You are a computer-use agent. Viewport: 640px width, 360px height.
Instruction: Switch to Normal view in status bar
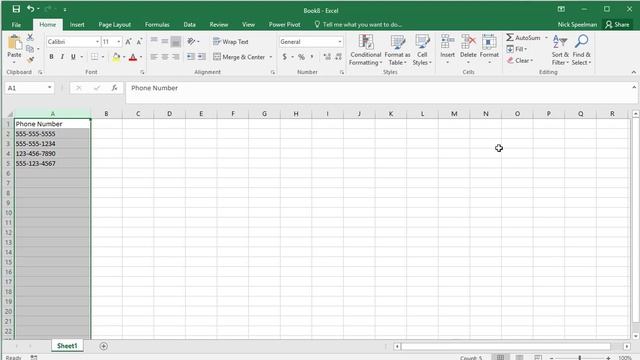500,357
